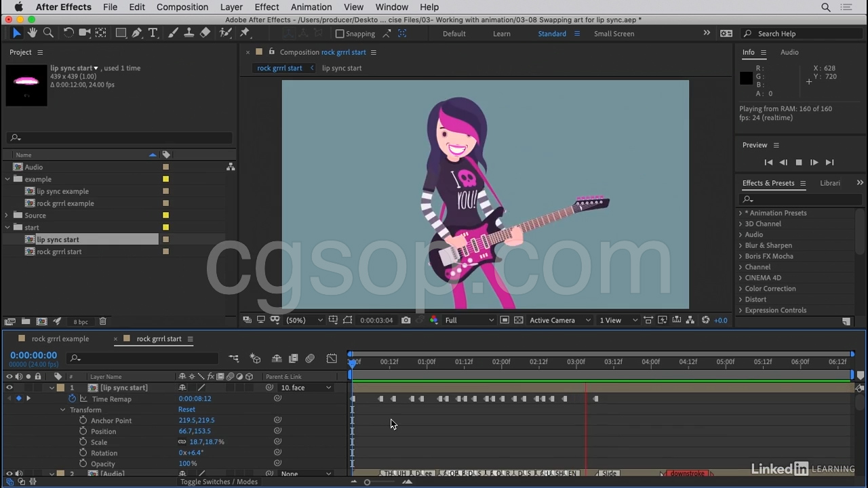Toggle the transparency grid

pyautogui.click(x=519, y=321)
